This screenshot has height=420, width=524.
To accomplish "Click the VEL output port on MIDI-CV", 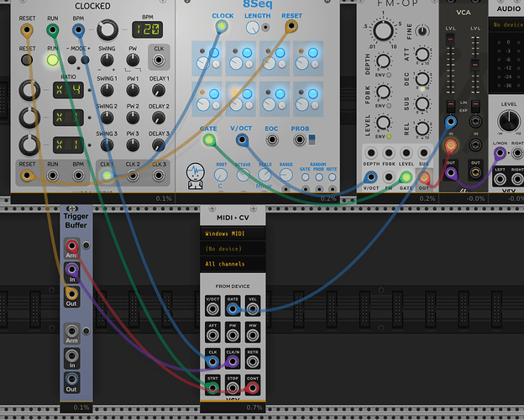I will click(253, 310).
